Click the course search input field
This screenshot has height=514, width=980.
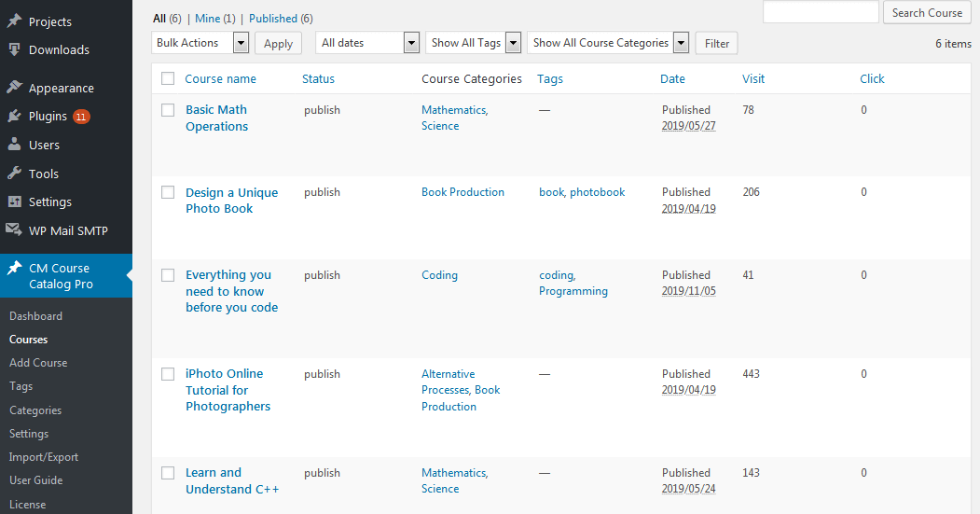click(821, 12)
